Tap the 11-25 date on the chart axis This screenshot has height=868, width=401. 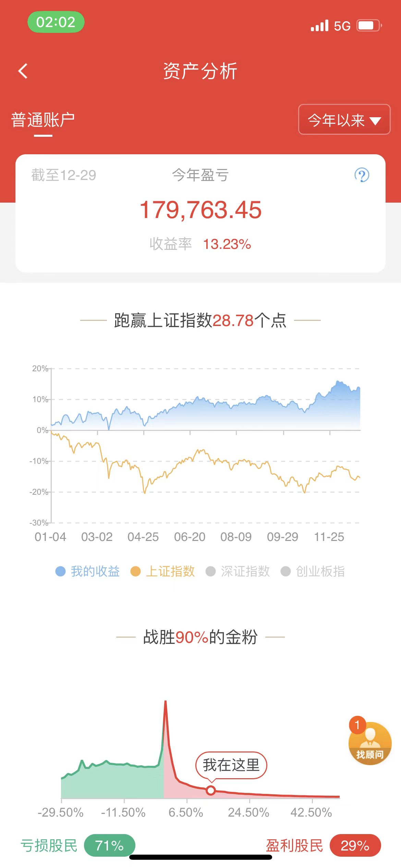click(329, 537)
